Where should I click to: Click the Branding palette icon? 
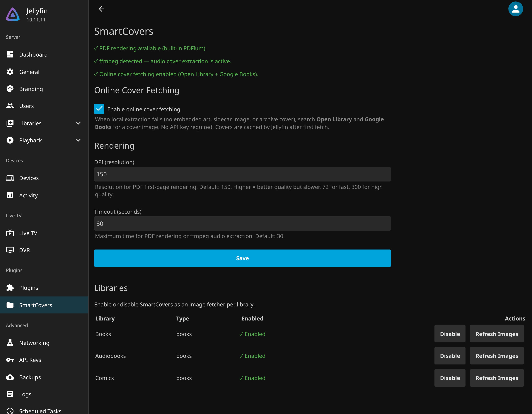click(10, 89)
